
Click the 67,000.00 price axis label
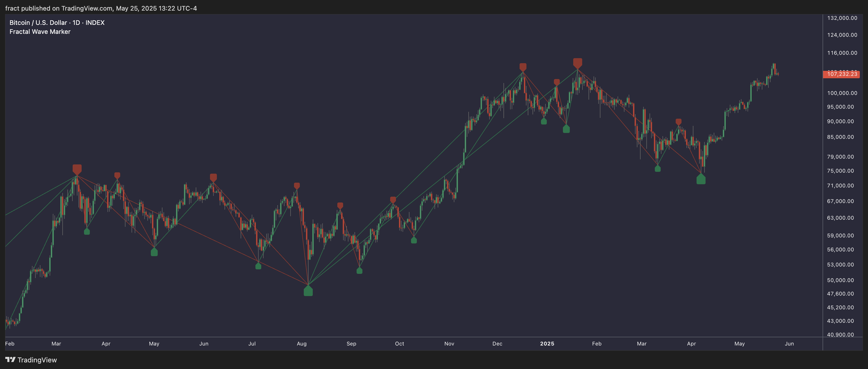[x=840, y=201]
